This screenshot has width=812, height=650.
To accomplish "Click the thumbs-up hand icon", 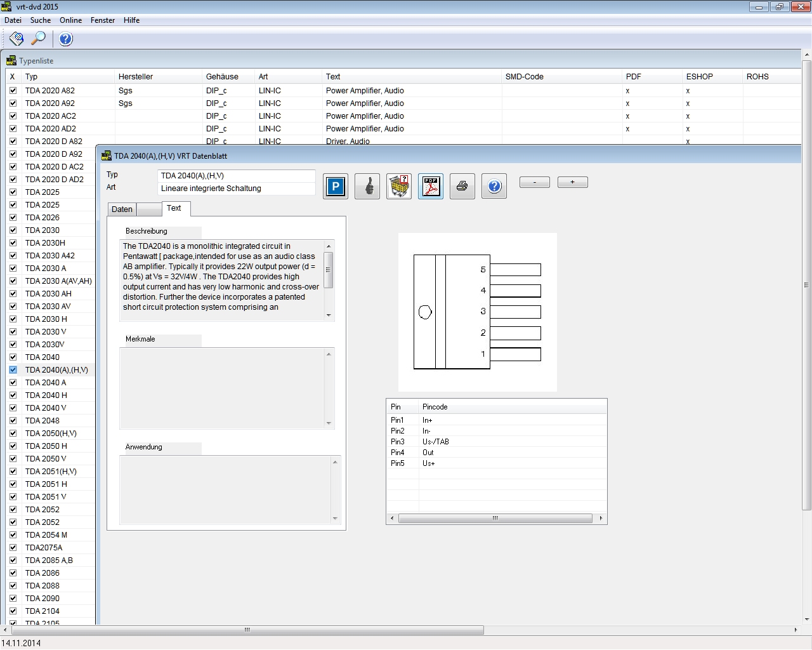I will [x=367, y=187].
